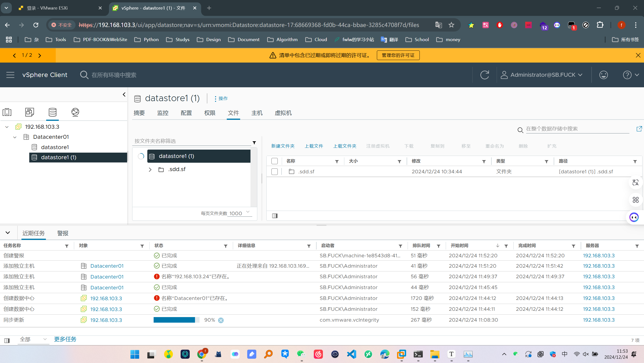Switch to the 权限 tab
Viewport: 644px width, 363px height.
[210, 113]
